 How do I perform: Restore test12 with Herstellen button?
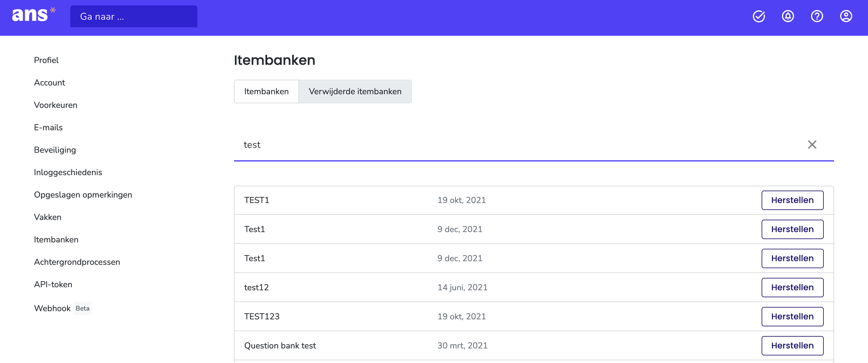(x=792, y=287)
